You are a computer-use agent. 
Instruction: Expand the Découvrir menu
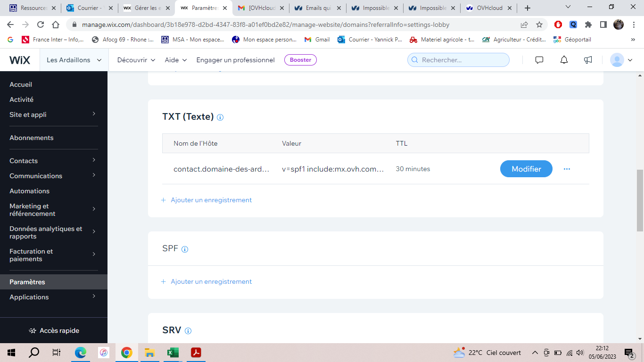[136, 60]
